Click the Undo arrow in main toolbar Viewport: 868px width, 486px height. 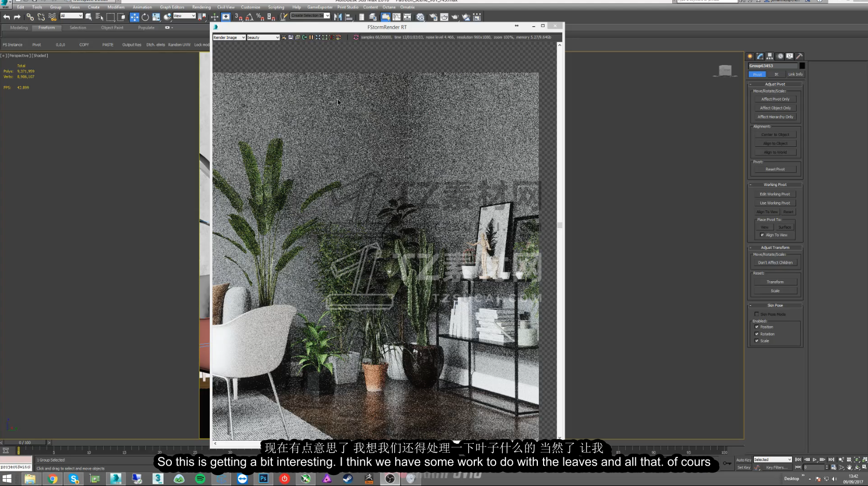click(x=6, y=17)
